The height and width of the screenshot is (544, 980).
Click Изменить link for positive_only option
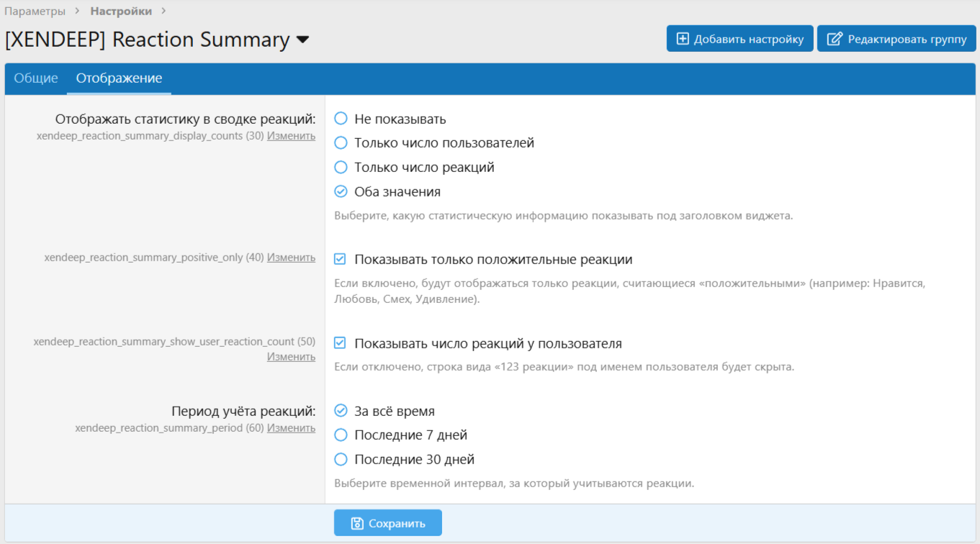(x=291, y=257)
